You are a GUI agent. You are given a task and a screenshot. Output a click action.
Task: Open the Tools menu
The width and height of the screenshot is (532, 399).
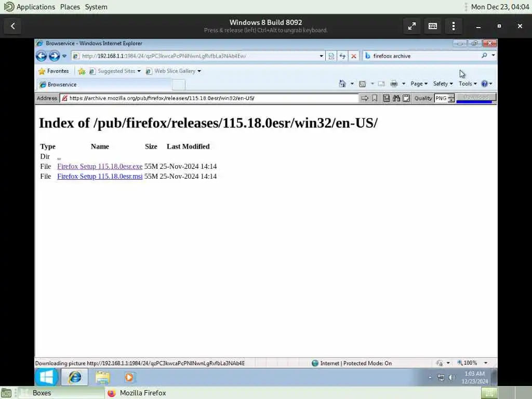468,84
